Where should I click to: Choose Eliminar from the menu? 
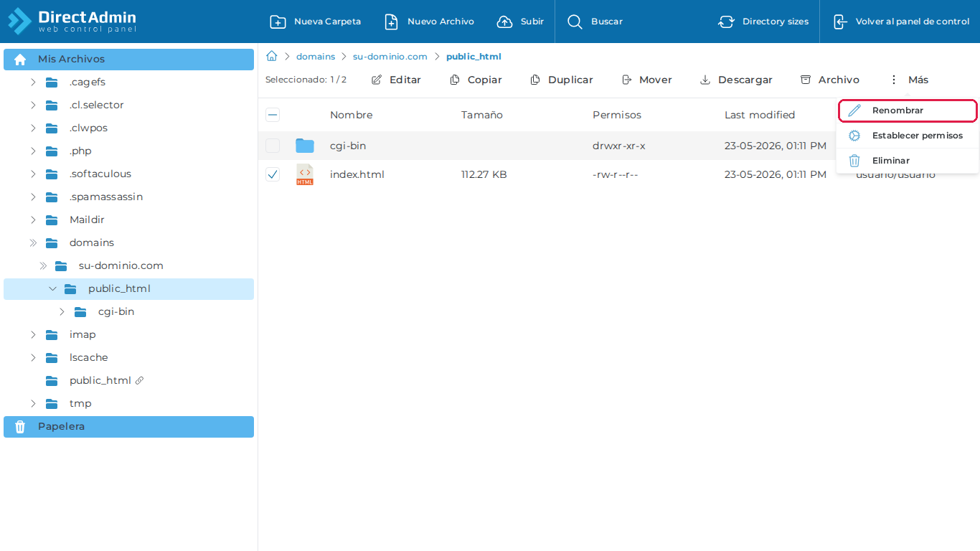point(908,161)
